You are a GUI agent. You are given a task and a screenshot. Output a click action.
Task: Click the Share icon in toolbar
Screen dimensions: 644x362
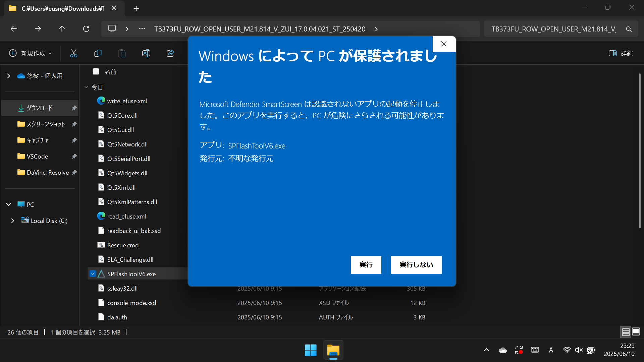170,53
